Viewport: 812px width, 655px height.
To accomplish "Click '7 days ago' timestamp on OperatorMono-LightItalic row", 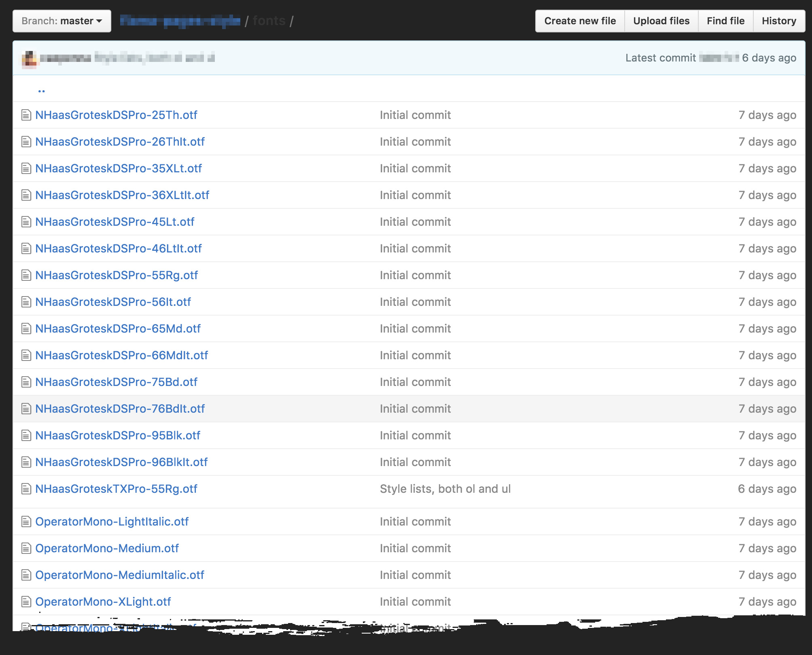I will pyautogui.click(x=767, y=522).
